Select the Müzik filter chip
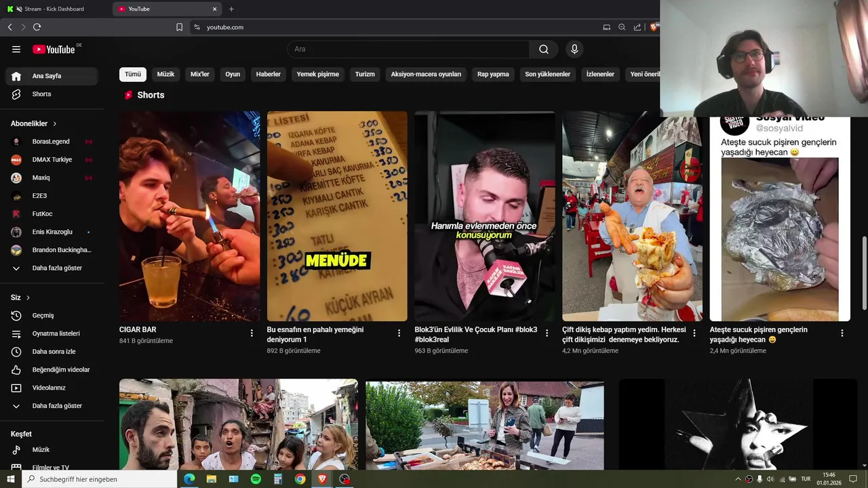This screenshot has height=488, width=868. (x=166, y=75)
